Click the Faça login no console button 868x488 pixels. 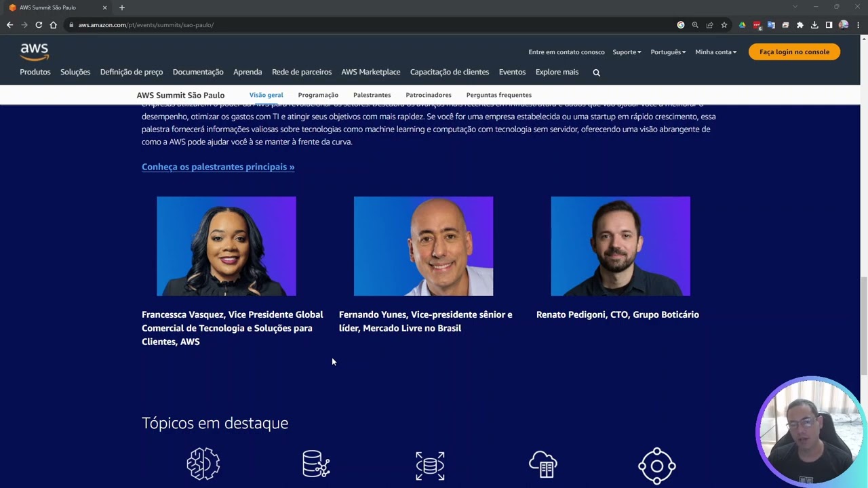(x=794, y=52)
